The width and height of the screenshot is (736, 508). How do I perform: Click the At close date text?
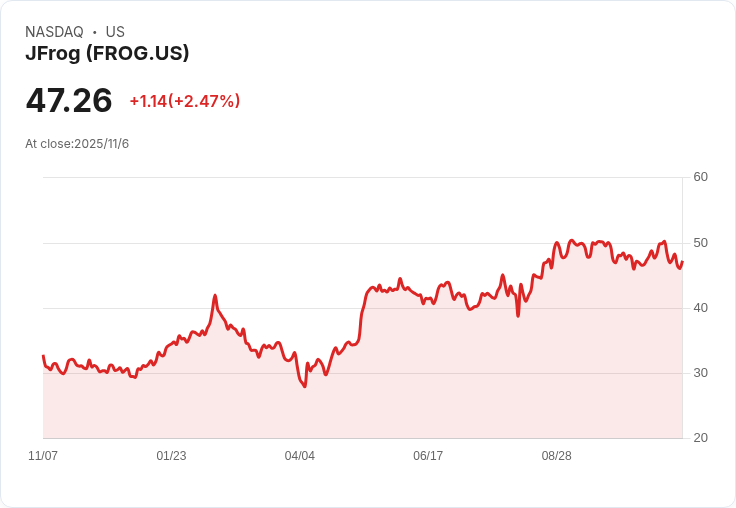(x=77, y=144)
